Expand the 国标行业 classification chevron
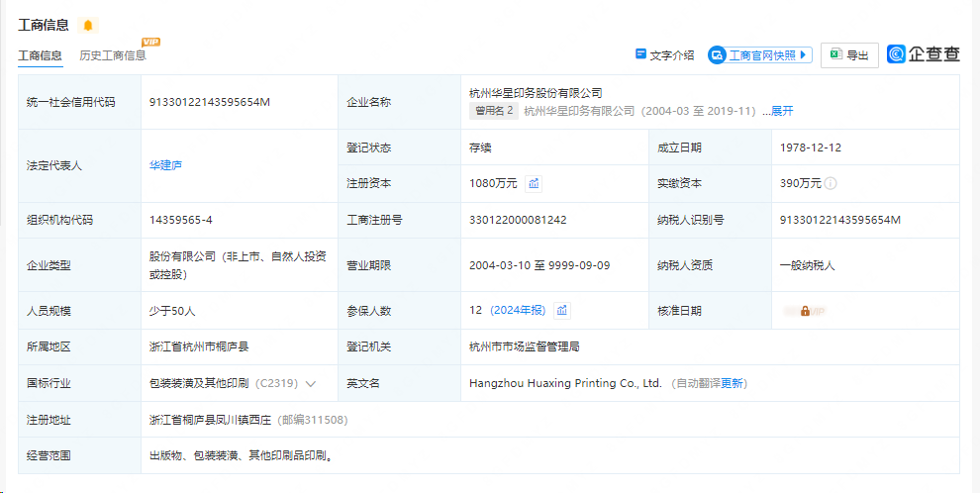Image resolution: width=980 pixels, height=493 pixels. point(311,383)
